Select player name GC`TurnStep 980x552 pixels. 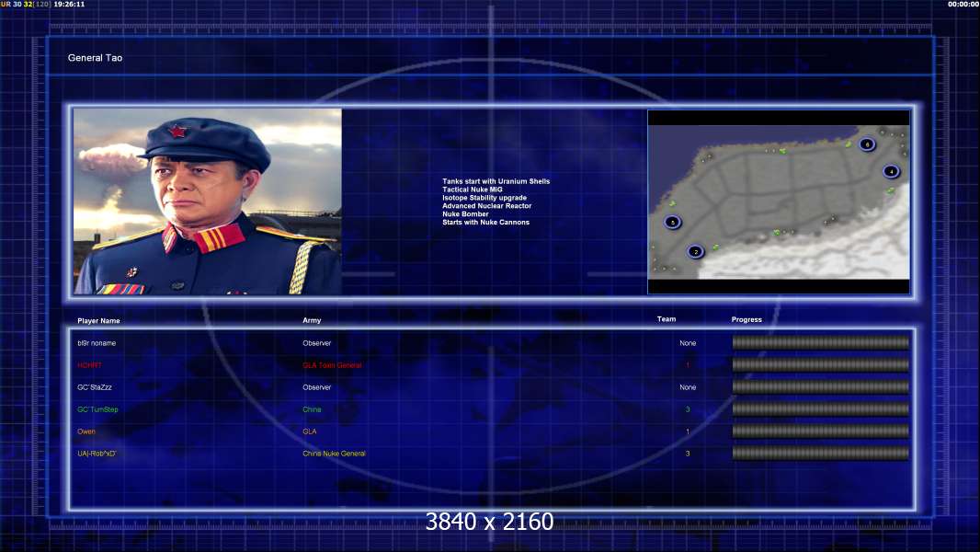point(97,409)
